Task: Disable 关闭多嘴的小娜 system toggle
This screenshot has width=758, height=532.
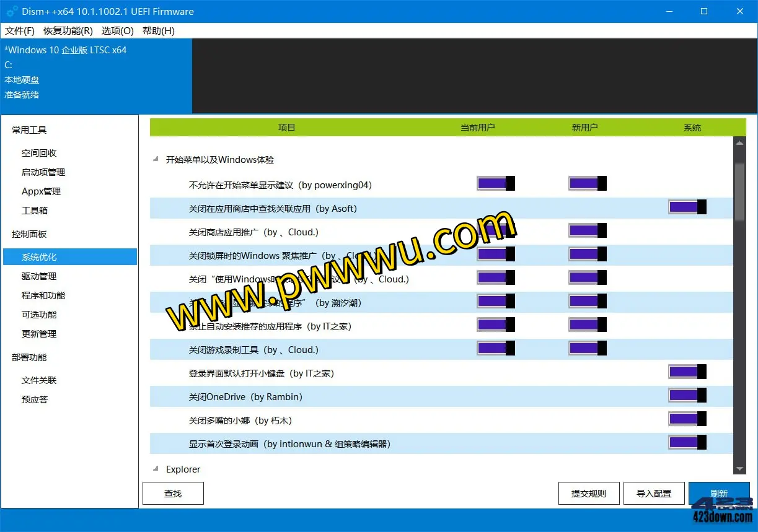Action: (687, 419)
